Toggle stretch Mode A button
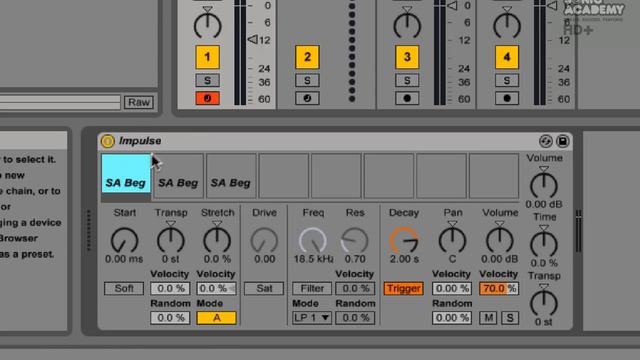640x360 pixels. pyautogui.click(x=216, y=318)
